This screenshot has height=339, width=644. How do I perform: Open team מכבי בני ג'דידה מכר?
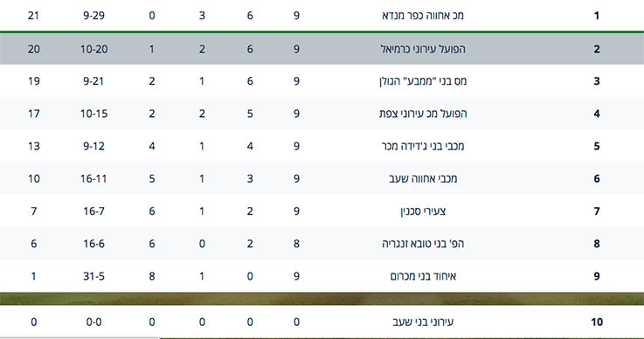tap(423, 146)
